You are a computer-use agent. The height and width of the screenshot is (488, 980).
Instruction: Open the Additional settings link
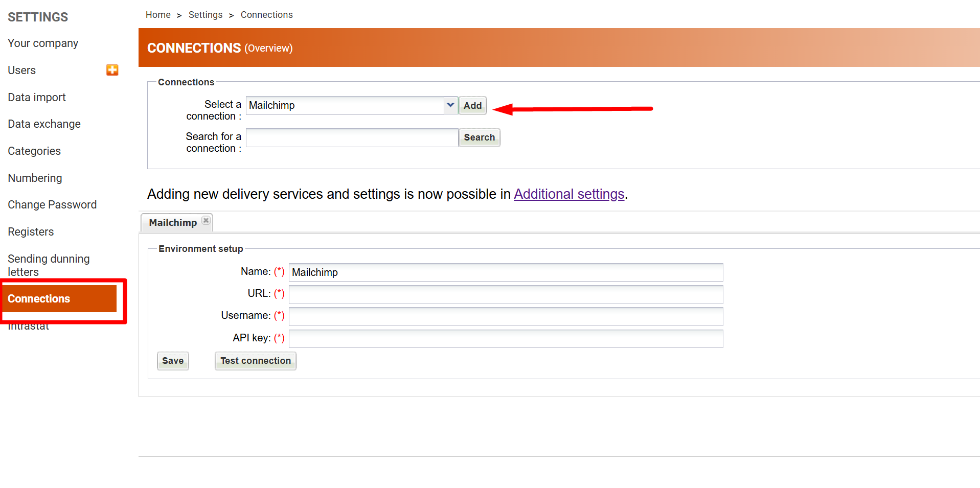point(569,194)
